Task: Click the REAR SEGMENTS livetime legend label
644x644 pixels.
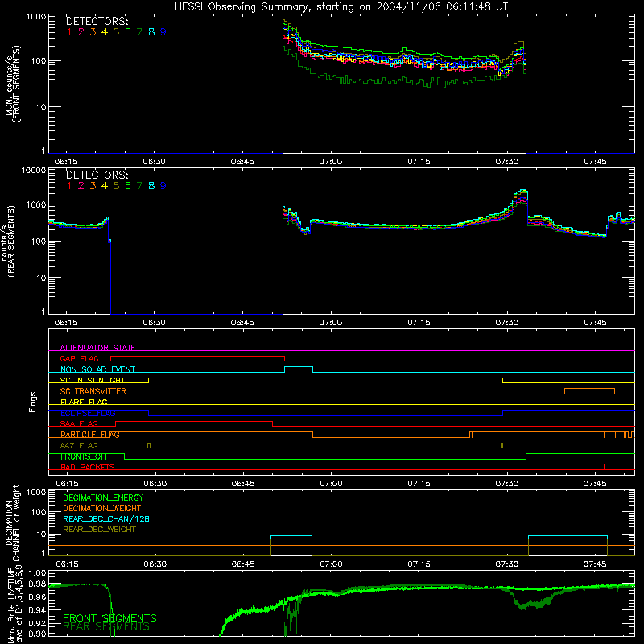Action: coord(106,628)
